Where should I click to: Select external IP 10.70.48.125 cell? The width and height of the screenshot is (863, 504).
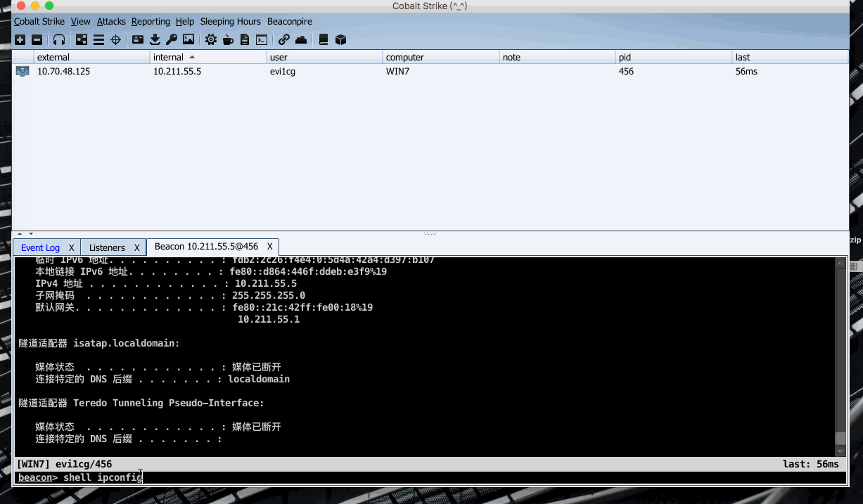point(91,71)
